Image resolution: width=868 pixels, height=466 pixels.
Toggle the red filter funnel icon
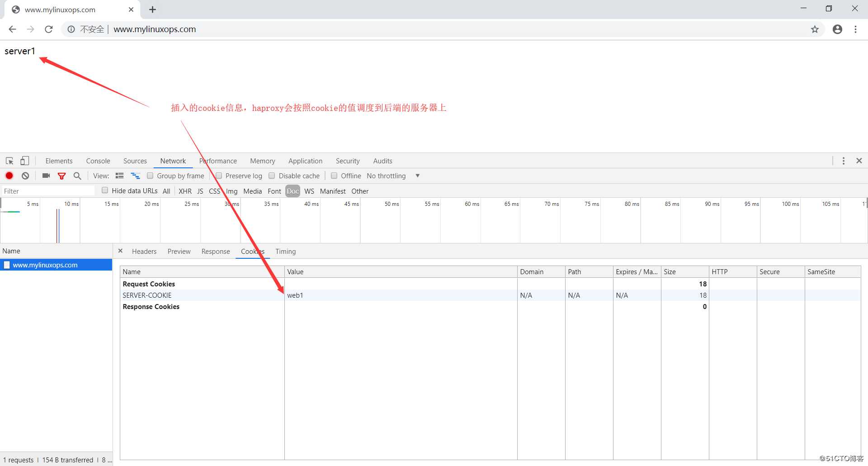(x=61, y=176)
